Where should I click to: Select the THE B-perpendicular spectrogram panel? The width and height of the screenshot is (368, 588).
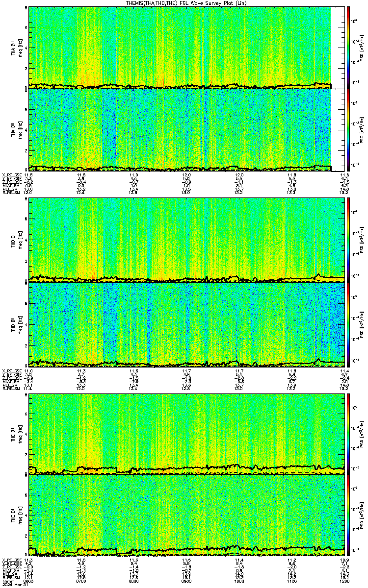point(186,434)
